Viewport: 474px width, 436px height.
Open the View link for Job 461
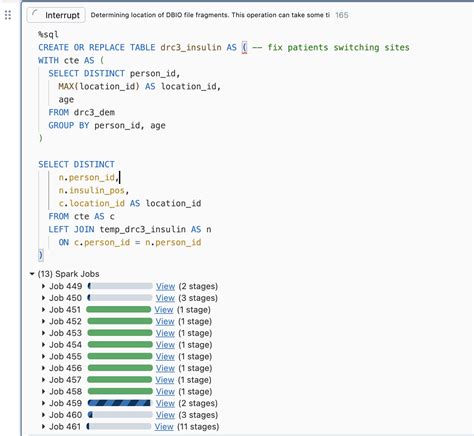[164, 426]
